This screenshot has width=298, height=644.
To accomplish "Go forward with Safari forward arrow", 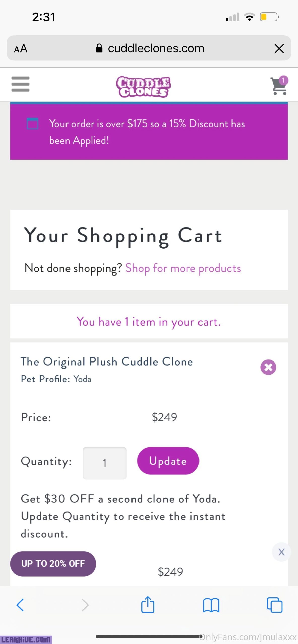I will [85, 605].
